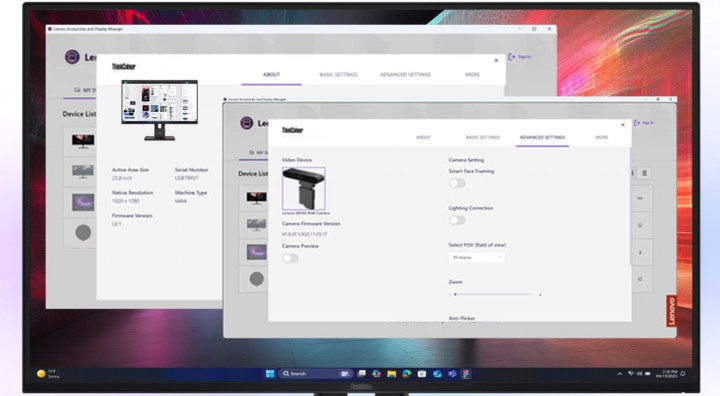Select the purple-screen monitor in the back window device list
Screen dimensions: 720x396
click(x=83, y=202)
